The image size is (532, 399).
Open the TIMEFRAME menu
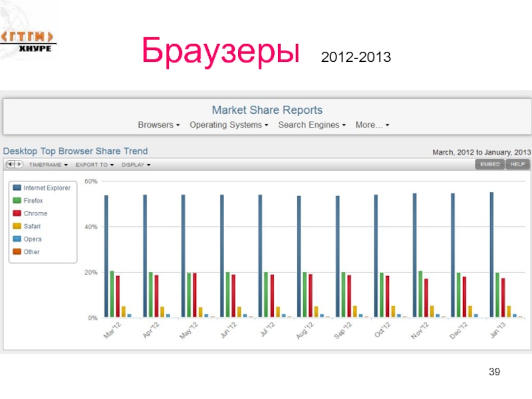(47, 164)
